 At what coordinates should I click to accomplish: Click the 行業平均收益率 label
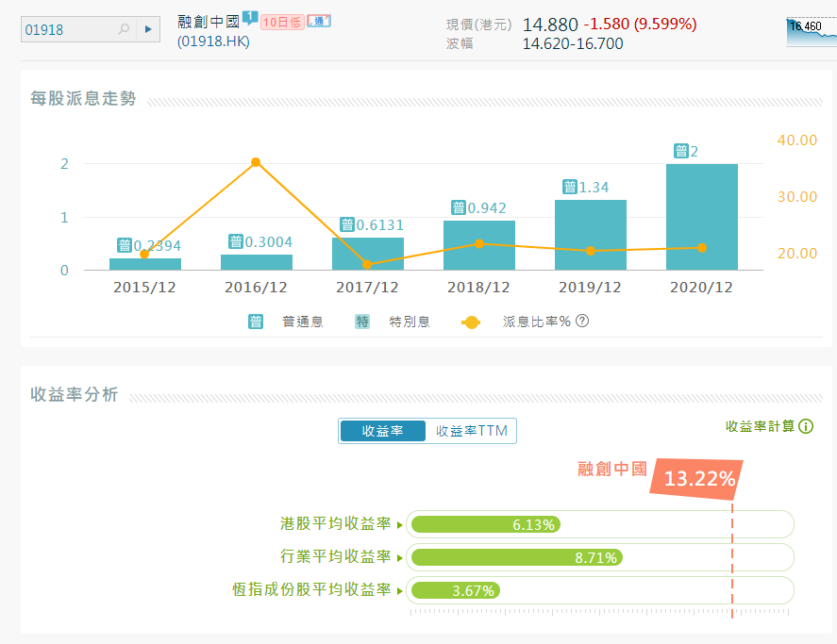[x=336, y=556]
